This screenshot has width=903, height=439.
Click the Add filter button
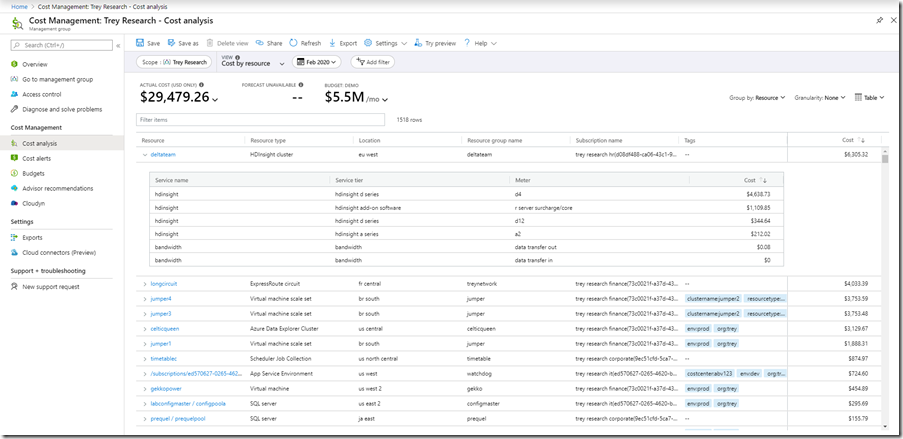(373, 62)
